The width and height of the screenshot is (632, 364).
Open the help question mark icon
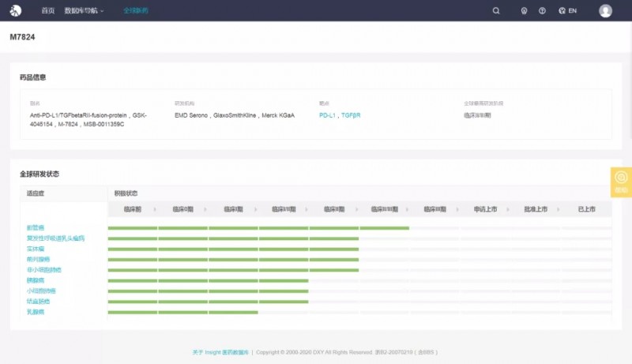point(542,11)
